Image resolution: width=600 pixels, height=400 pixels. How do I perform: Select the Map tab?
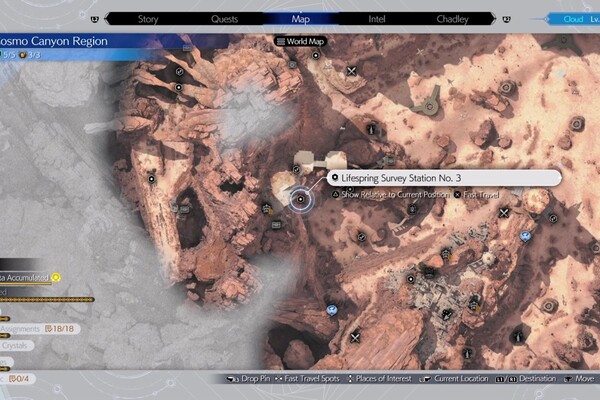(x=300, y=19)
